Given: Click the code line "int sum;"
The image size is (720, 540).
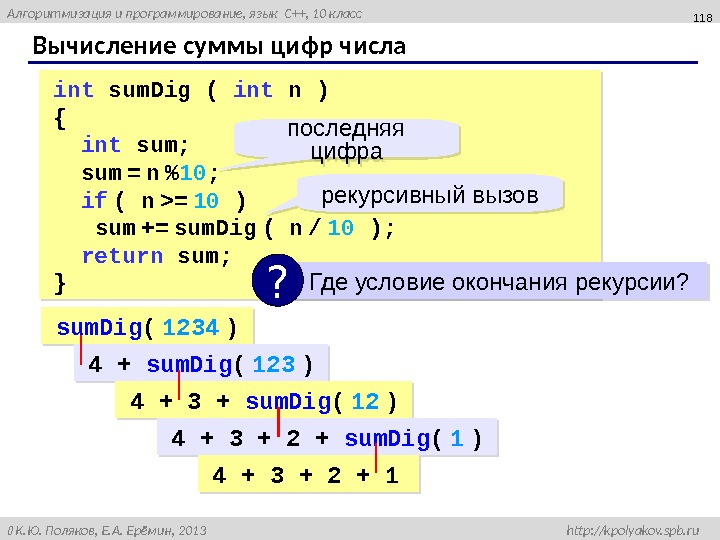Looking at the screenshot, I should point(135,145).
